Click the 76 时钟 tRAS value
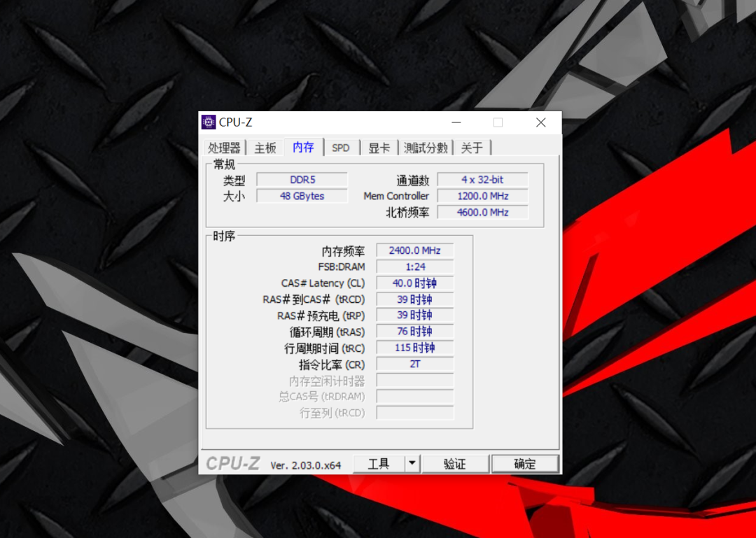The width and height of the screenshot is (756, 538). click(x=414, y=332)
